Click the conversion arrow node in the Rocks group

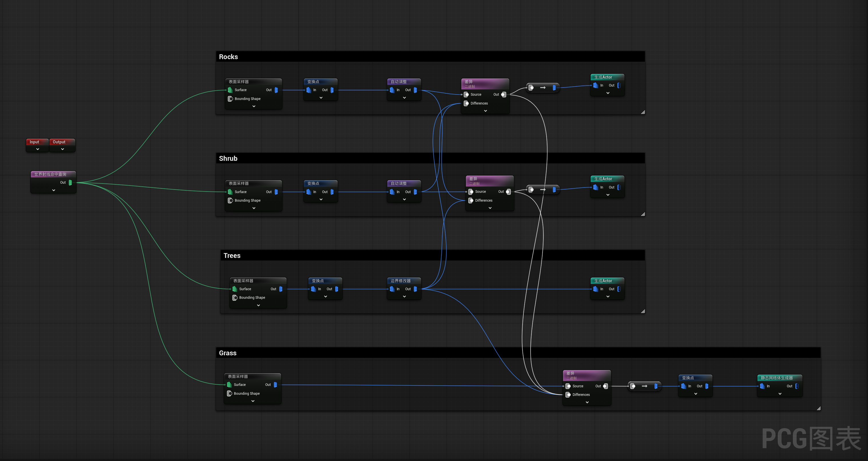(x=542, y=88)
